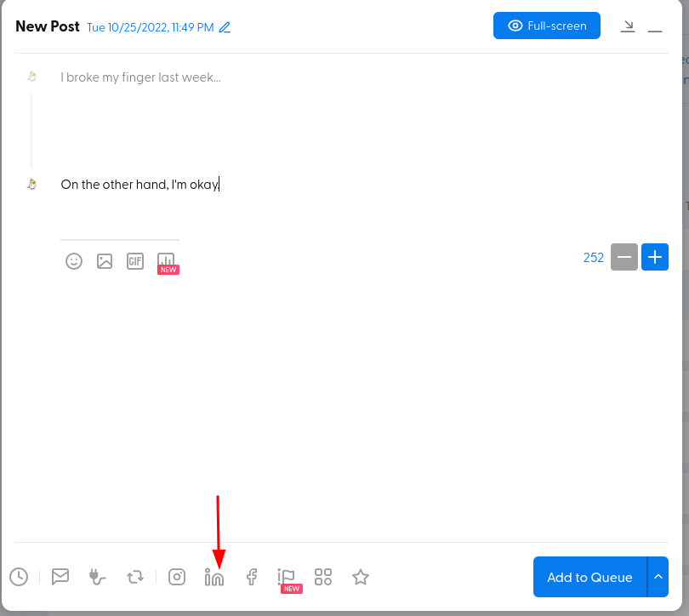Add an image to the post
Screen dimensions: 689x616
pos(105,261)
